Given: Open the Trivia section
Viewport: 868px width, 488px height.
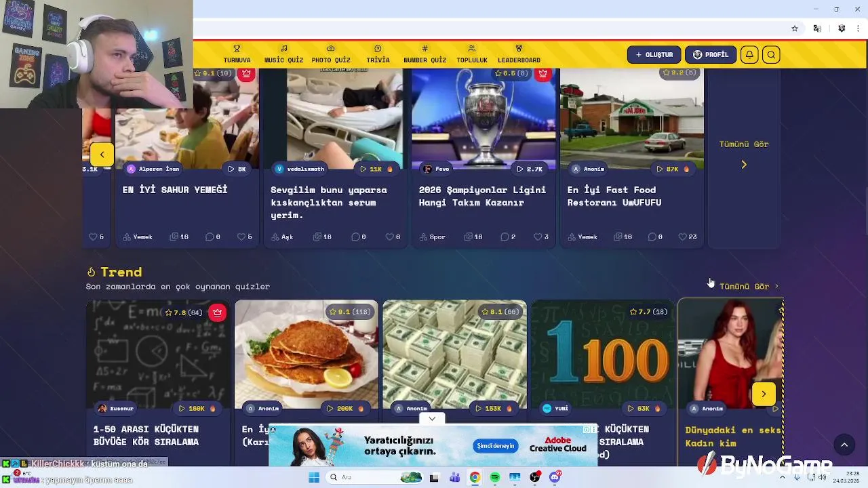Looking at the screenshot, I should coord(378,54).
